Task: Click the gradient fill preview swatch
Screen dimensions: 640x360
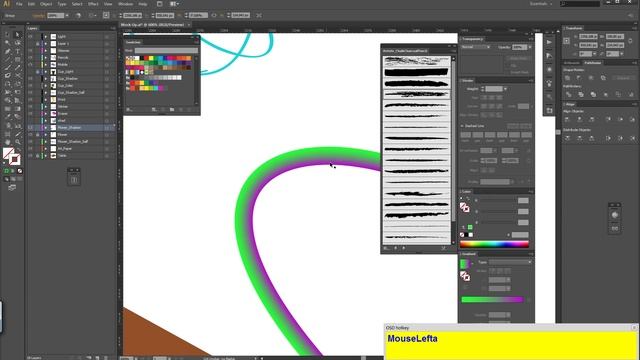Action: point(464,264)
